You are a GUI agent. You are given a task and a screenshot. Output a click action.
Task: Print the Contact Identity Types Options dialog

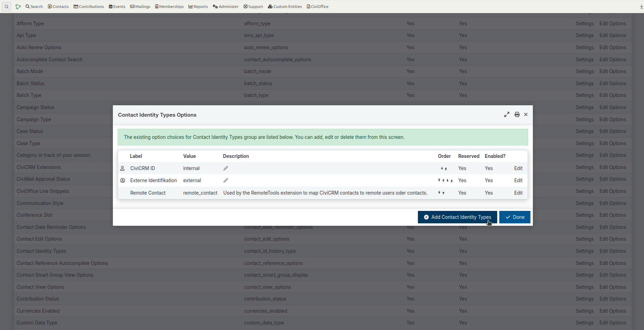click(517, 114)
